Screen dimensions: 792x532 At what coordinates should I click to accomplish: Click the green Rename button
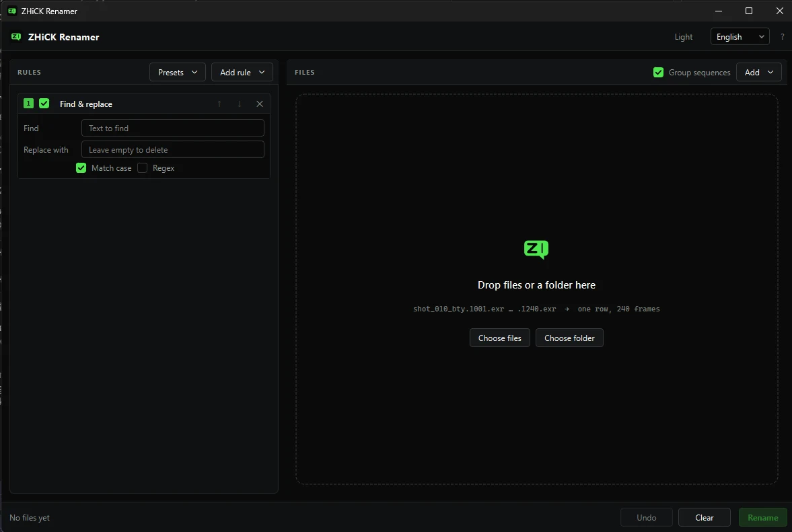coord(762,518)
